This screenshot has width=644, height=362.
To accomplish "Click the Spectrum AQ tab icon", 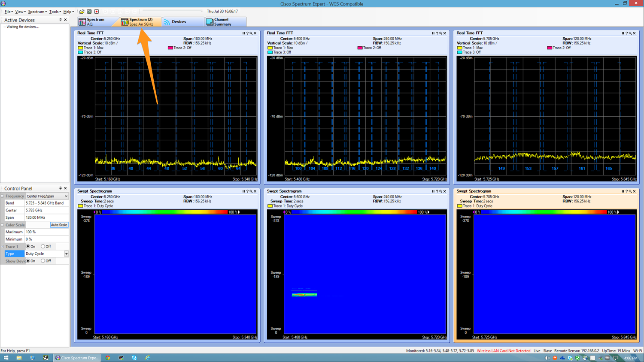I will [82, 21].
